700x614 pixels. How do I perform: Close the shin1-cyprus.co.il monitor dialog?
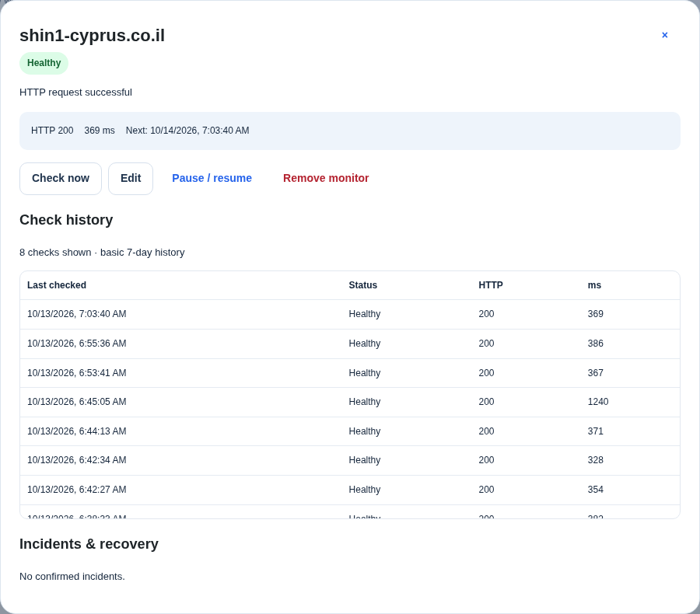click(x=664, y=35)
